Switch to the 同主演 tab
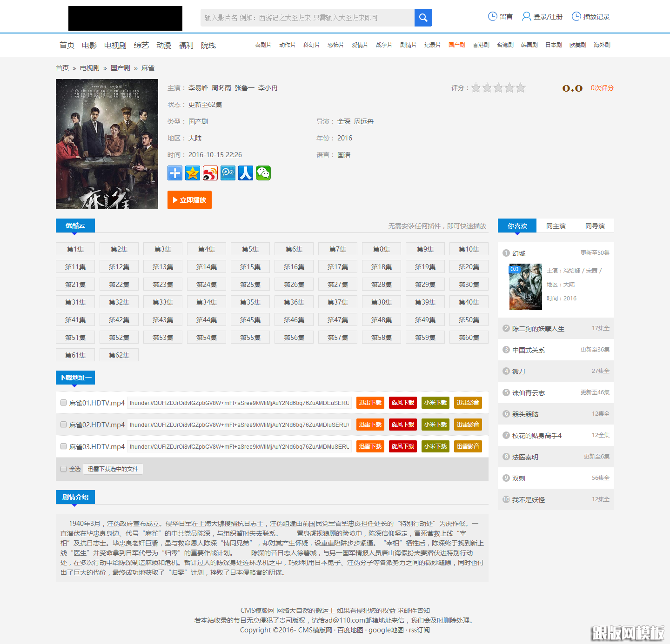The image size is (670, 644). [x=556, y=226]
